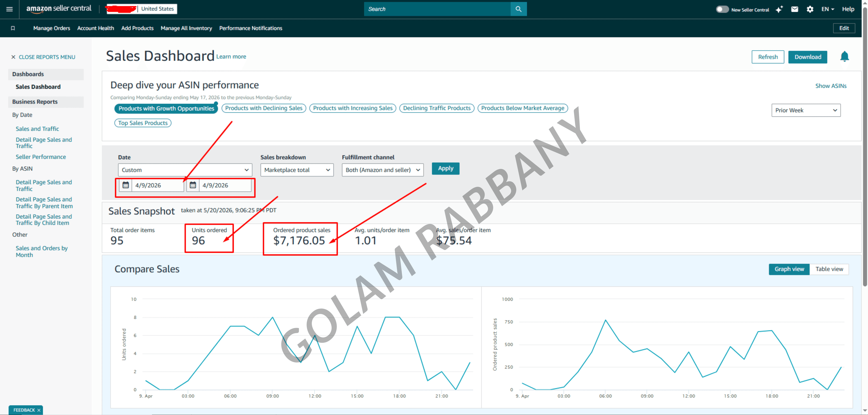Open Account Health in navigation bar
The height and width of the screenshot is (415, 868).
[96, 28]
